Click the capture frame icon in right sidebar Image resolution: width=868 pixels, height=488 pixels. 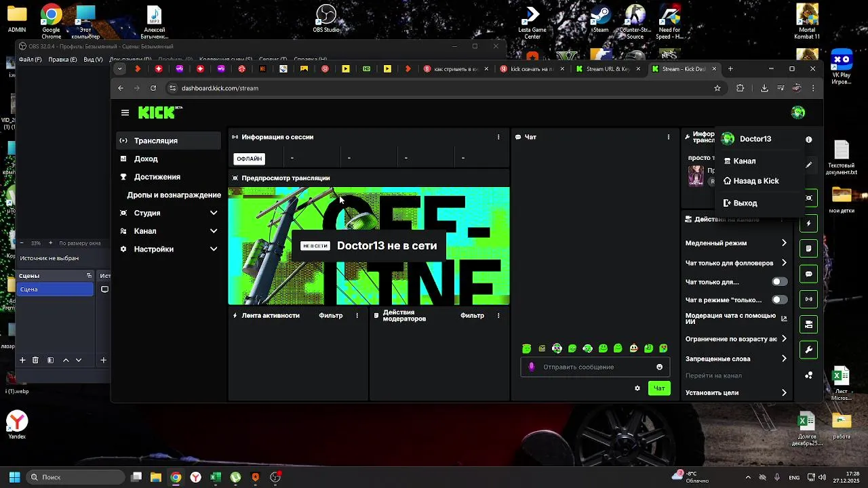(808, 198)
